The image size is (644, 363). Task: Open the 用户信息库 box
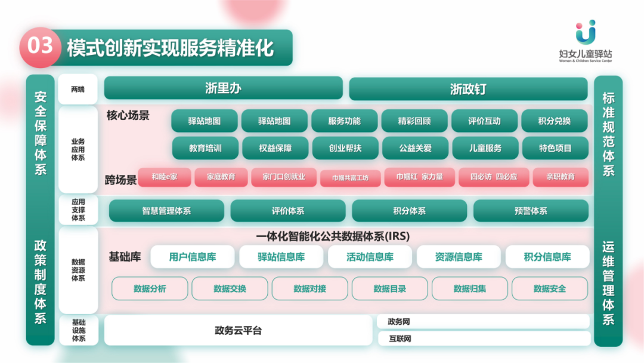(193, 257)
